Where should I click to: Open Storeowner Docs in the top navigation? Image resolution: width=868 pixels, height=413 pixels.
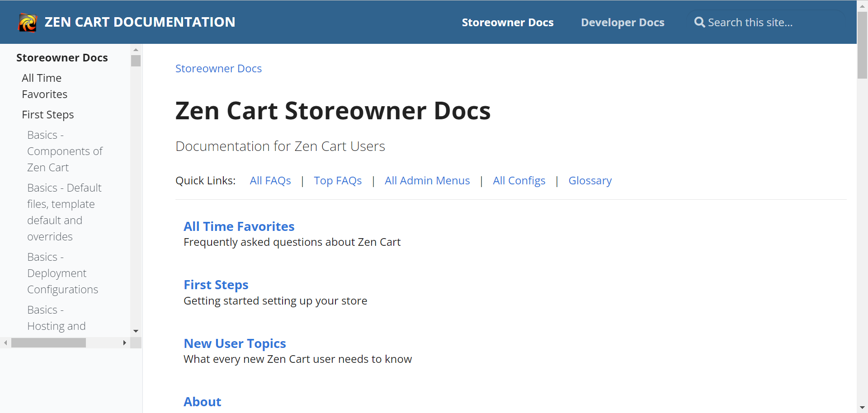(x=508, y=22)
